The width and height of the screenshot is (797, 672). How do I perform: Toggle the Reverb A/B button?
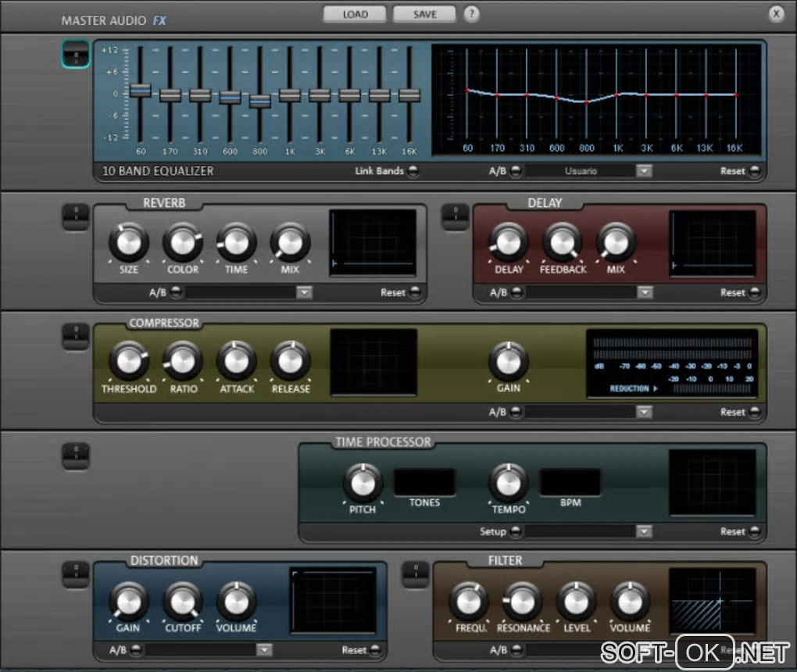click(x=176, y=292)
